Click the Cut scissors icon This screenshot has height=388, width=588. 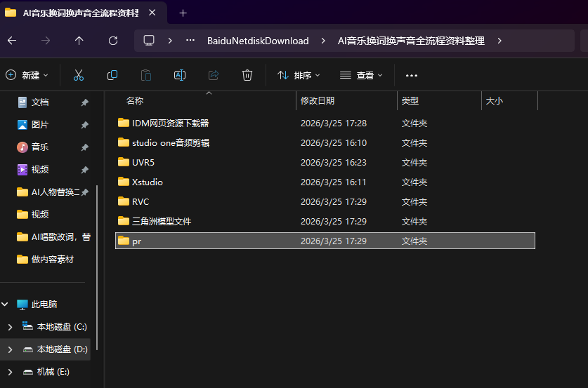click(79, 75)
